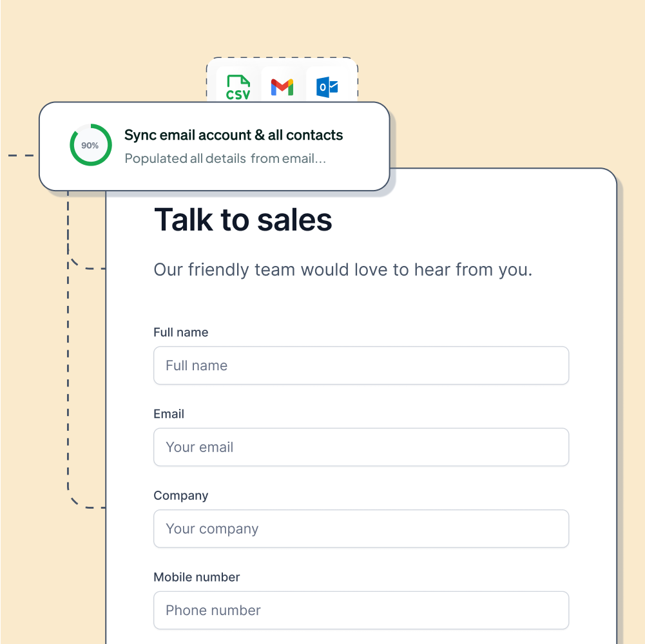Image resolution: width=645 pixels, height=644 pixels.
Task: Focus the Phone number input field
Action: pyautogui.click(x=361, y=610)
